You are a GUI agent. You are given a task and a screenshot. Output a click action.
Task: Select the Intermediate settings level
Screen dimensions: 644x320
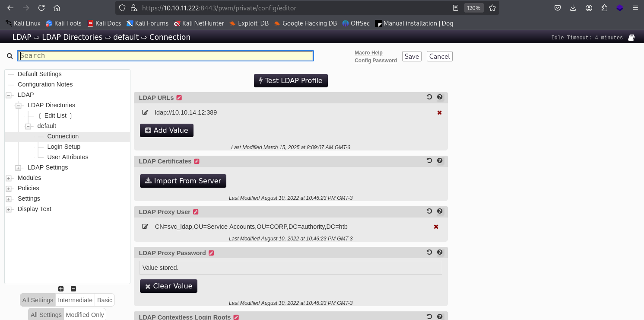(x=75, y=300)
